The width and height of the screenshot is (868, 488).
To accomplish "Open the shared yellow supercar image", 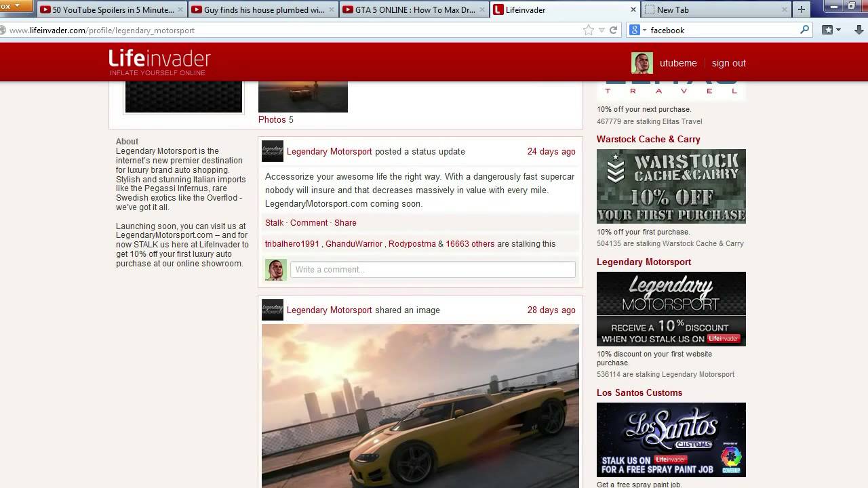I will (420, 406).
